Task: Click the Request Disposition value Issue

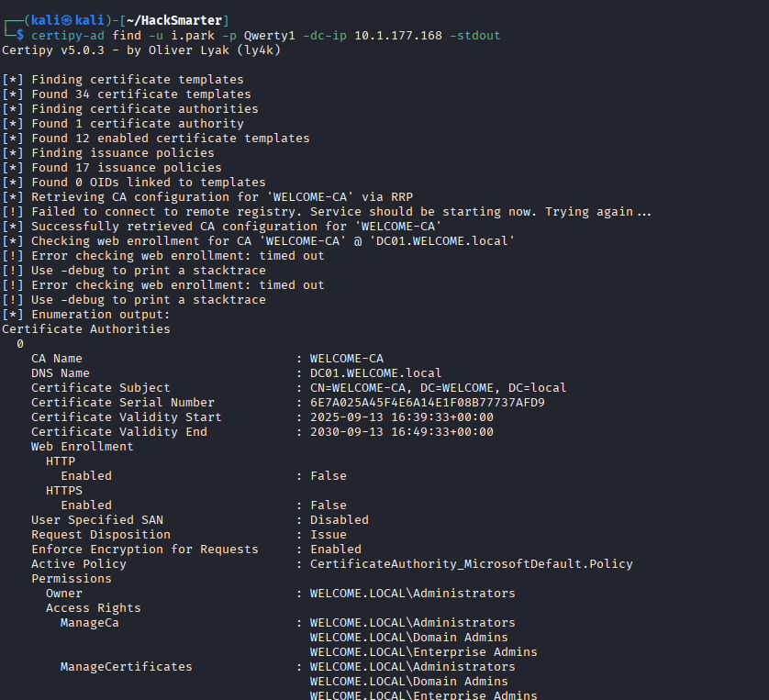Action: (x=328, y=534)
